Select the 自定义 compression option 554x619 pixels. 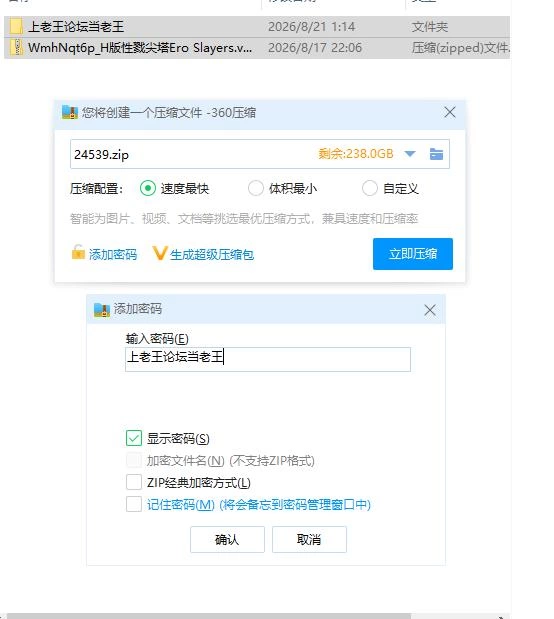(370, 188)
